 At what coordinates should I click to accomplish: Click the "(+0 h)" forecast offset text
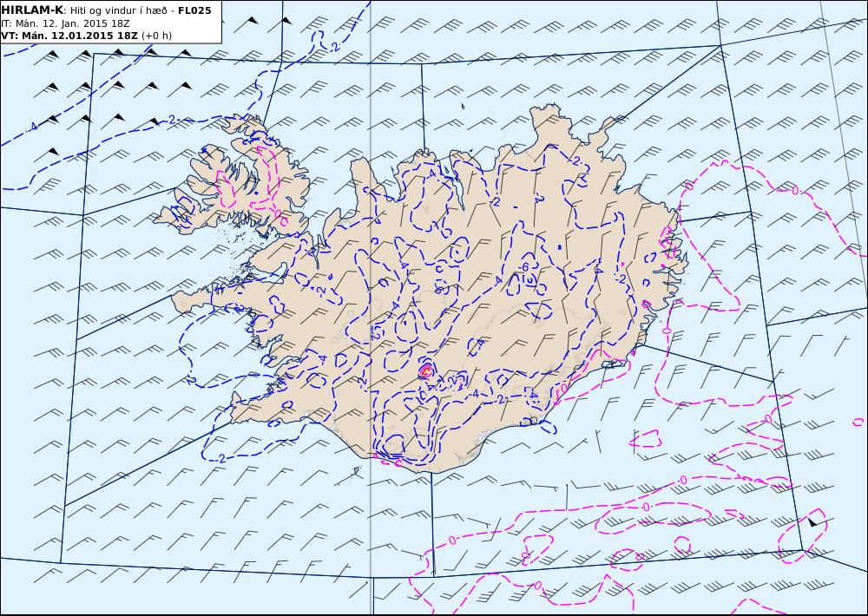(156, 36)
